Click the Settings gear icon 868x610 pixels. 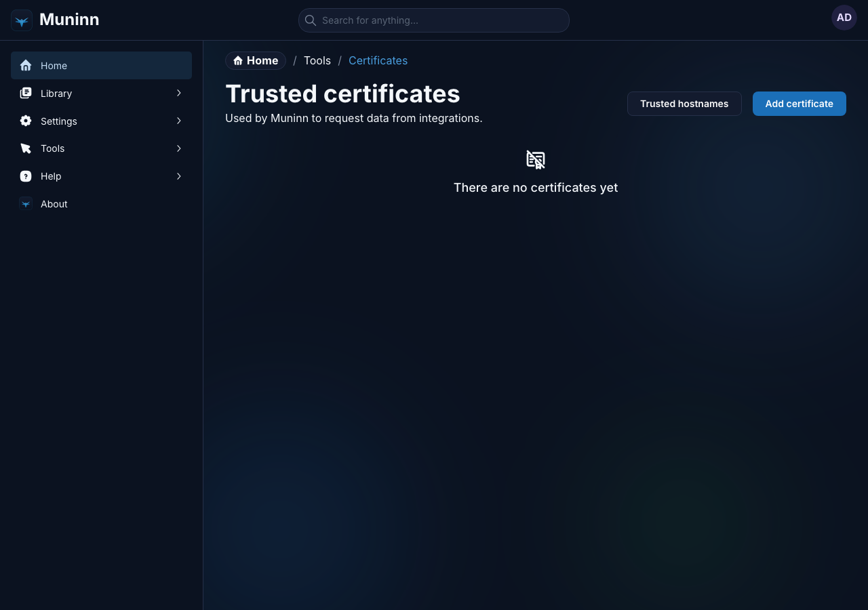pos(26,121)
